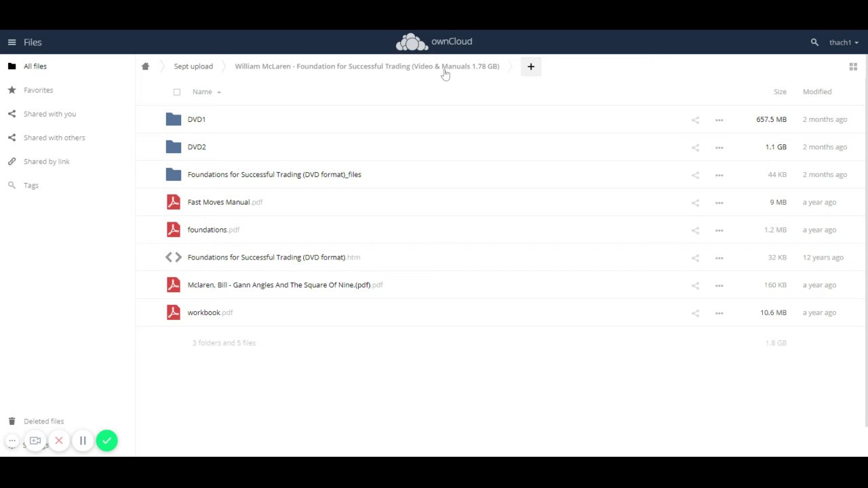The image size is (868, 488).
Task: Share the Foundations (DVD format)_files folder
Action: point(695,175)
